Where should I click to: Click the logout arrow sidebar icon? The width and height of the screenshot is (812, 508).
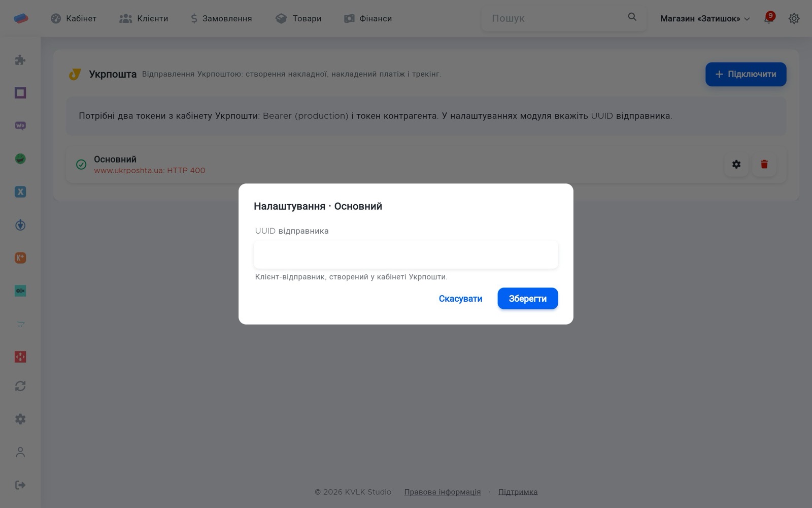coord(20,485)
